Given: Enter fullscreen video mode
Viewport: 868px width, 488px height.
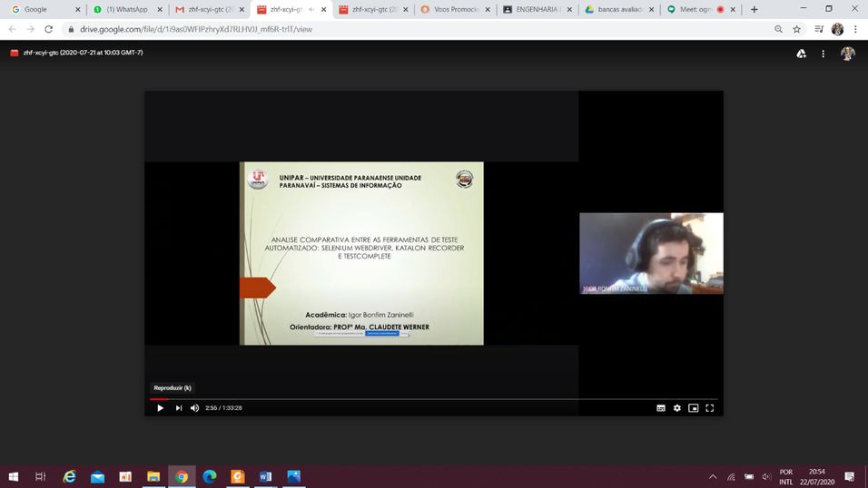Looking at the screenshot, I should [x=710, y=408].
